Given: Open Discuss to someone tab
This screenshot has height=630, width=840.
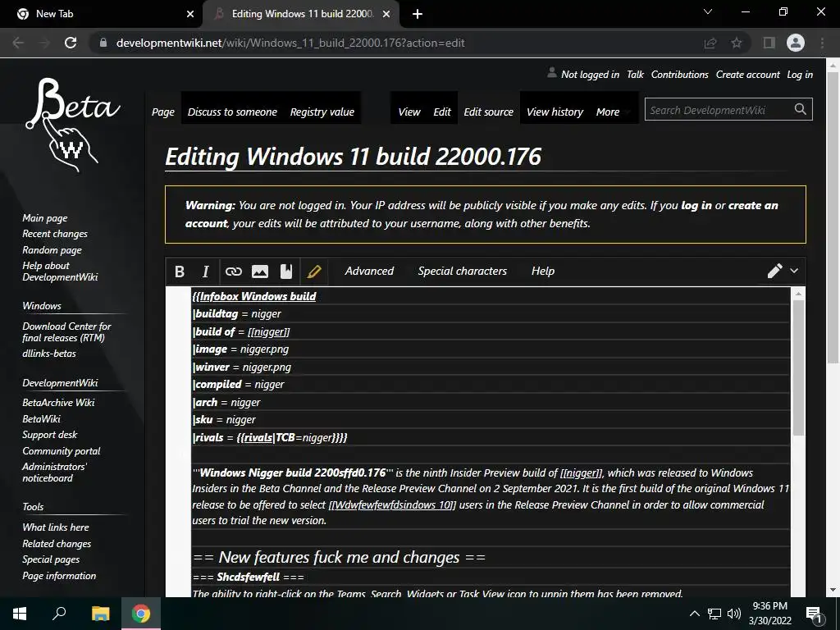Looking at the screenshot, I should pos(232,112).
